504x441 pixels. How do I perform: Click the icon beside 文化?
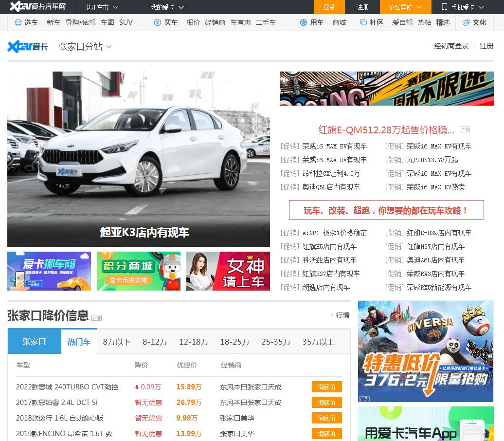pyautogui.click(x=466, y=22)
